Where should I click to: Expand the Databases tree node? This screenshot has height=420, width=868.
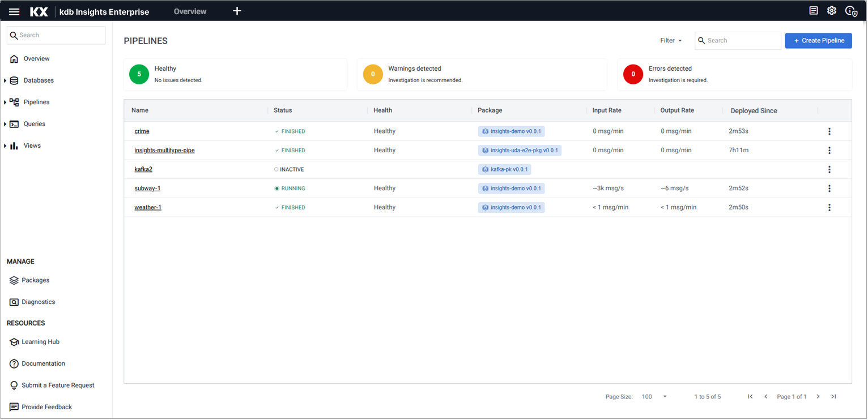5,81
